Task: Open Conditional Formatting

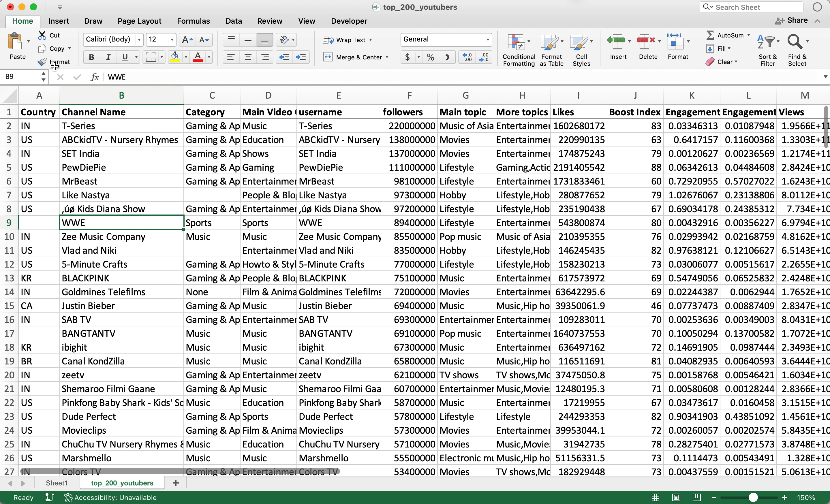Action: [x=519, y=50]
